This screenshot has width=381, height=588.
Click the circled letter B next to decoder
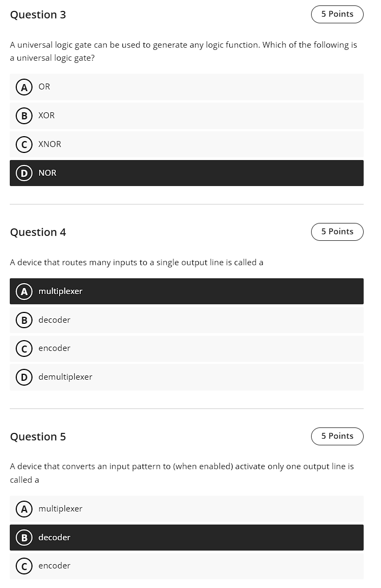click(24, 537)
